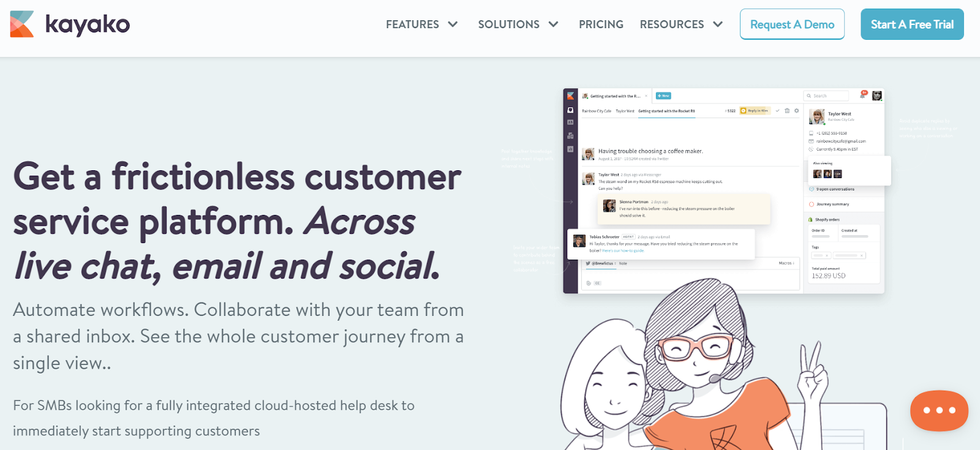
Task: Open conversation settings via the gear icon
Action: 796,111
